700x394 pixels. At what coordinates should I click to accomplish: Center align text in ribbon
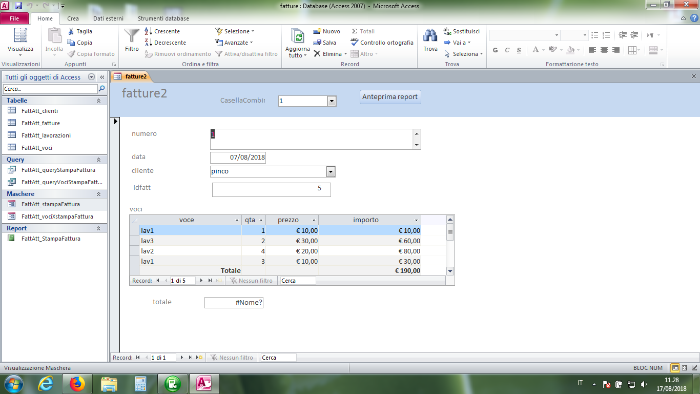[604, 50]
